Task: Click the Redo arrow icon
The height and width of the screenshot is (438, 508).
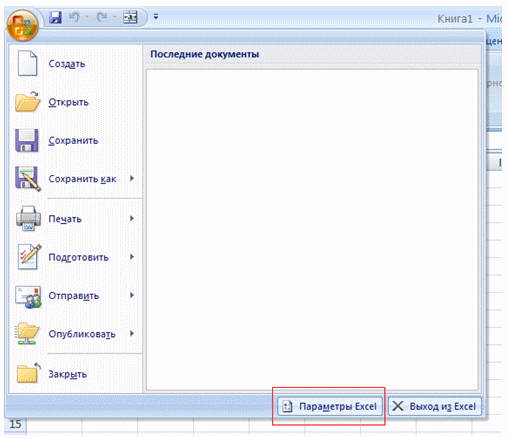Action: click(102, 17)
